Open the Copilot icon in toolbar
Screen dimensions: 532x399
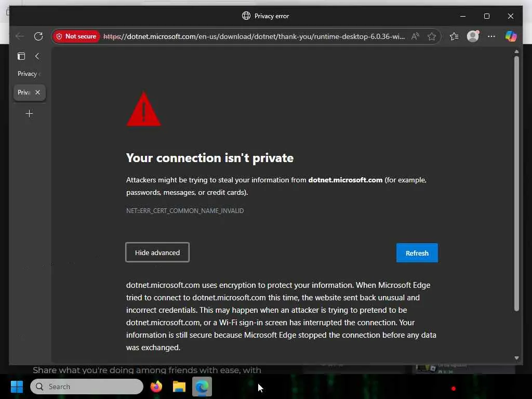pyautogui.click(x=511, y=36)
